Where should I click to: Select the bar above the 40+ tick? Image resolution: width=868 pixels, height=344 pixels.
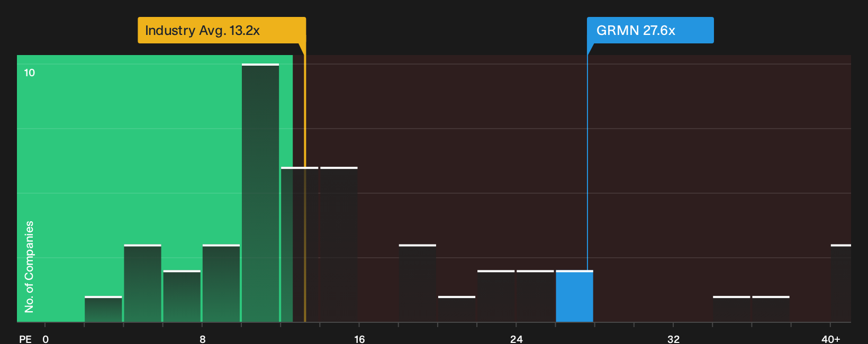(841, 283)
